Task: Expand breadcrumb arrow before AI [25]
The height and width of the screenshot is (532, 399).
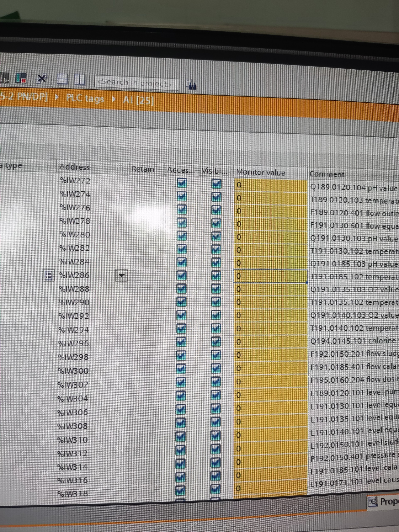Action: [113, 99]
